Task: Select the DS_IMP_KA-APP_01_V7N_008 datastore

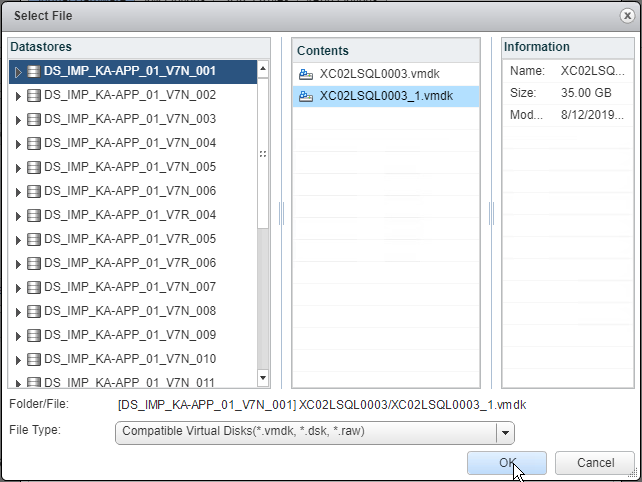Action: tap(129, 311)
